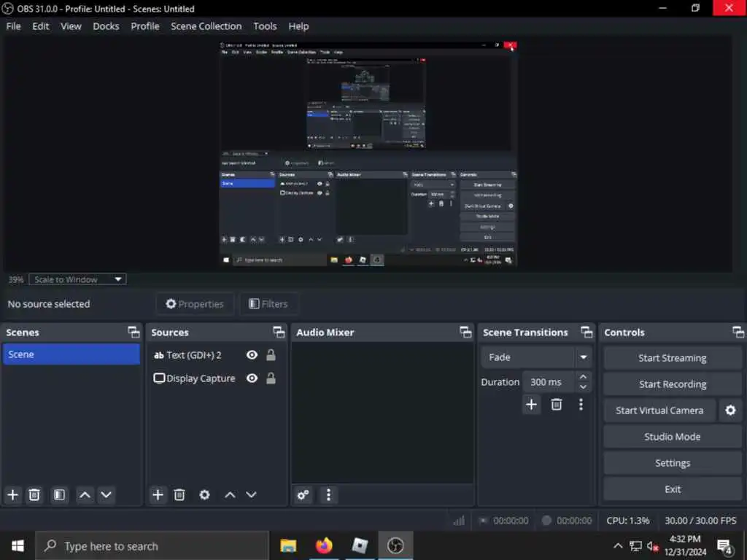747x560 pixels.
Task: Open transition properties three-dot menu
Action: 581,404
